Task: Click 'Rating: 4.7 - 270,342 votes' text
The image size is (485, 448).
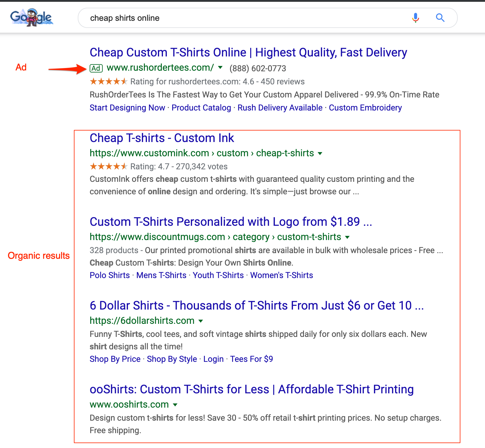Action: coord(179,166)
